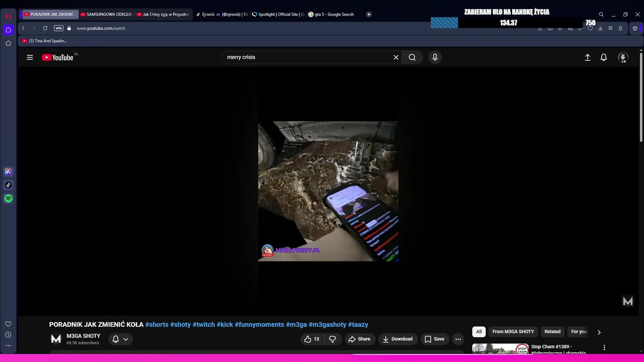This screenshot has width=644, height=362.
Task: Open the Spotify sidebar player
Action: point(8,199)
